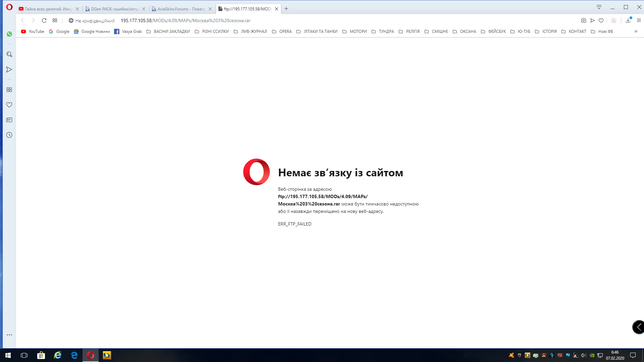The height and width of the screenshot is (362, 644).
Task: Open the tab menu dropdown at the top right
Action: coord(599,7)
